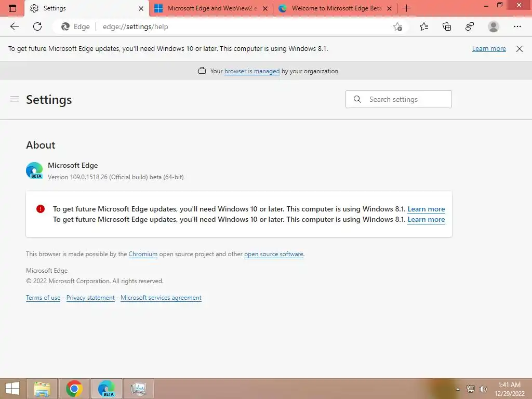Image resolution: width=532 pixels, height=399 pixels.
Task: Open the open source software link
Action: coord(274,254)
